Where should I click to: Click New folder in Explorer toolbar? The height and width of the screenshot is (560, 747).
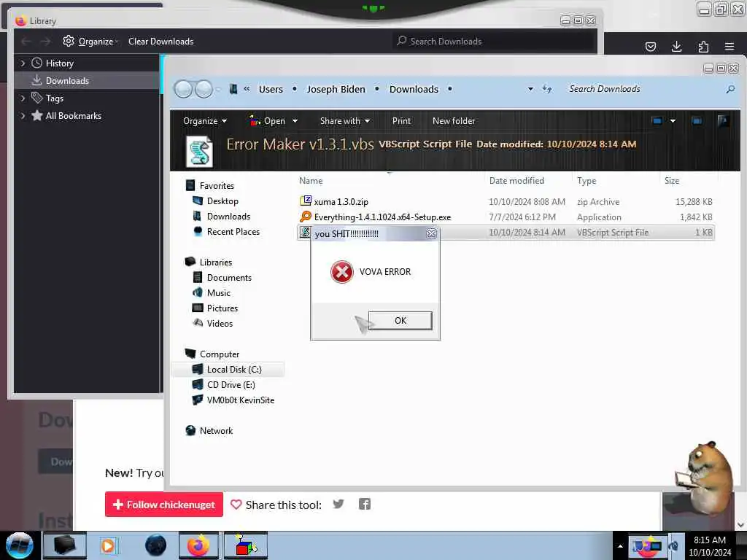tap(454, 121)
